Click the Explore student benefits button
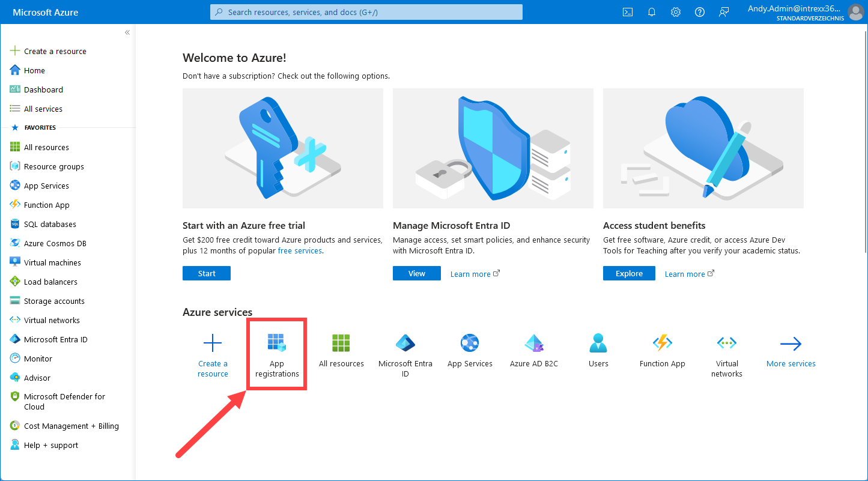 pyautogui.click(x=629, y=273)
